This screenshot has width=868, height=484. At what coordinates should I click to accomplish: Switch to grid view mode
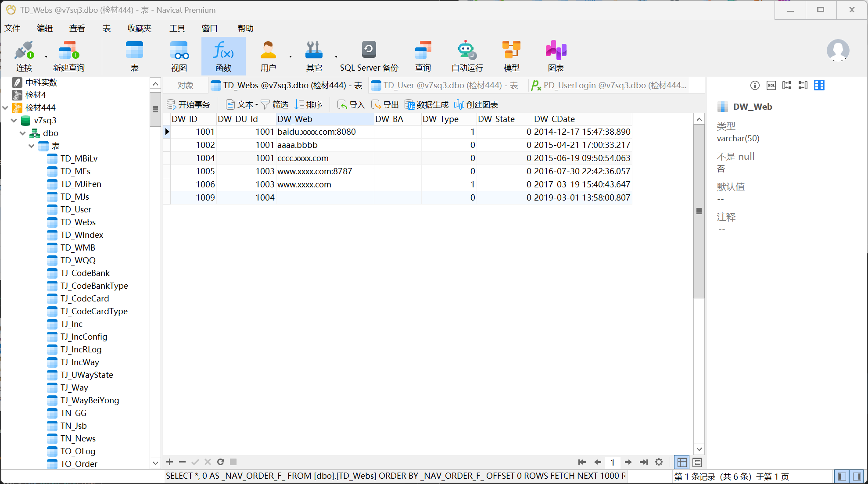[682, 462]
